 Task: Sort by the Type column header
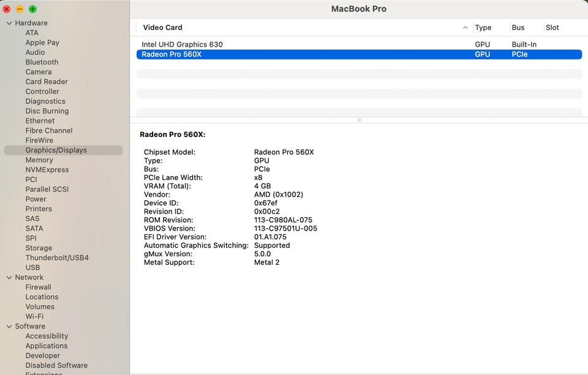483,28
